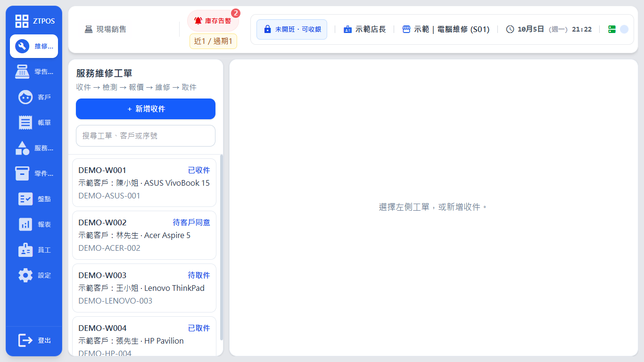The width and height of the screenshot is (644, 362).
Task: Click the 已收件 status on DEMO-W001
Action: (x=199, y=170)
